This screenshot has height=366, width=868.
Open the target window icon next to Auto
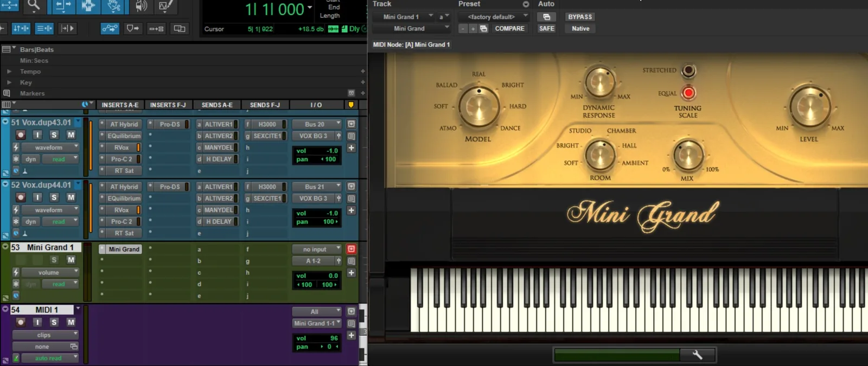[546, 17]
